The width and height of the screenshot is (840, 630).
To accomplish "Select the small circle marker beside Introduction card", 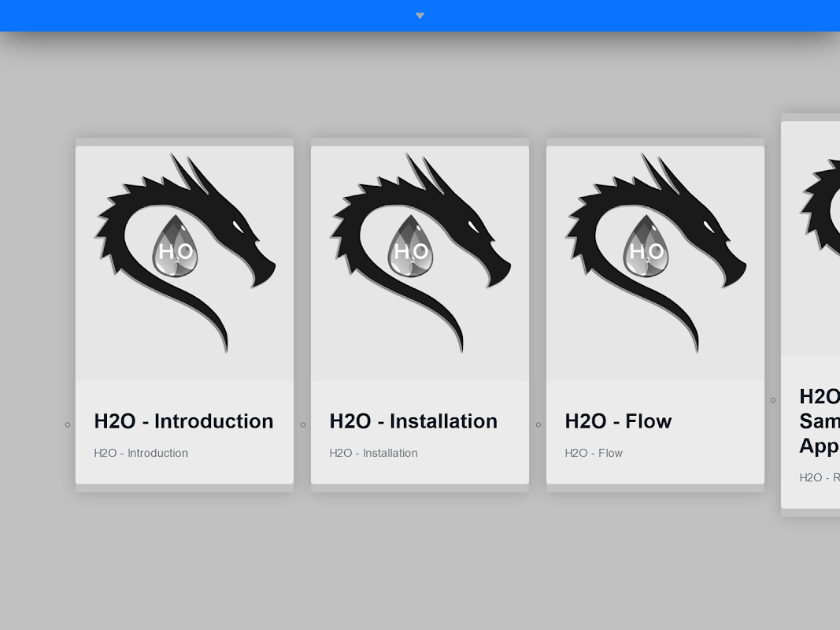I will click(x=68, y=425).
